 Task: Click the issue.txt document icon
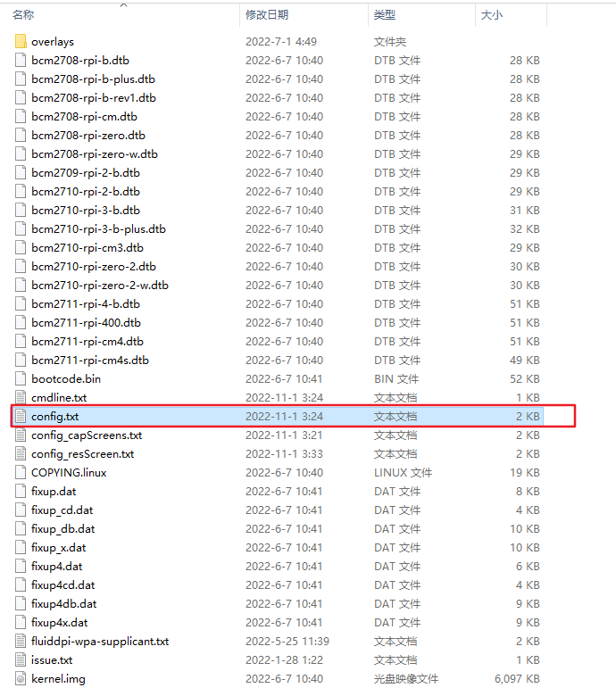(x=21, y=660)
